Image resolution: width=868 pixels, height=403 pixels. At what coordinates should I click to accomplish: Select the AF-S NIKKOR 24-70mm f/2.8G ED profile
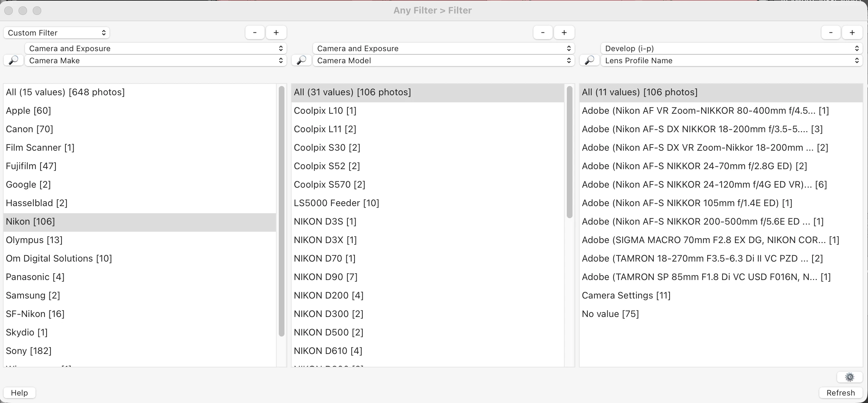click(x=721, y=166)
